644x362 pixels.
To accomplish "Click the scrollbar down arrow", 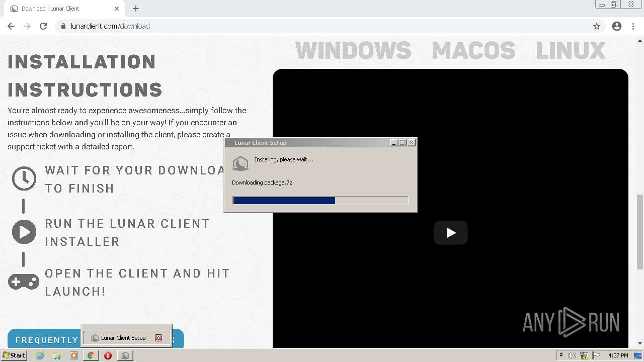I will tap(640, 343).
